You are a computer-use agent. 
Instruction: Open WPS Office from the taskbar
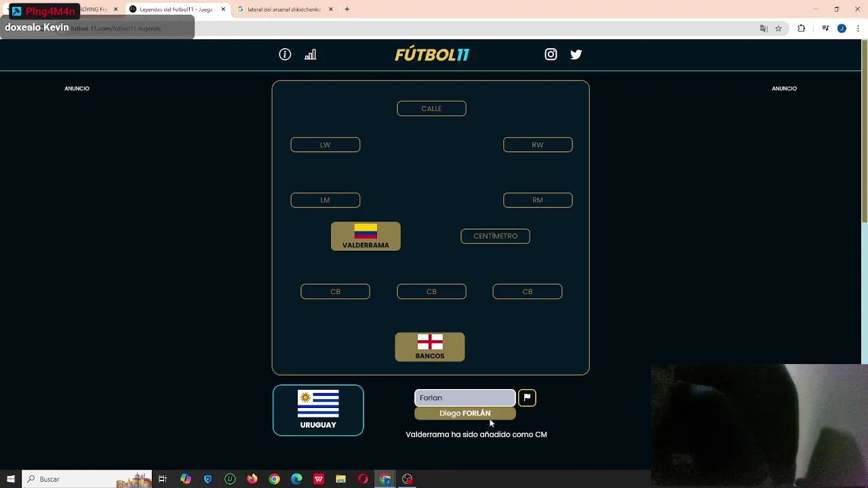[319, 479]
